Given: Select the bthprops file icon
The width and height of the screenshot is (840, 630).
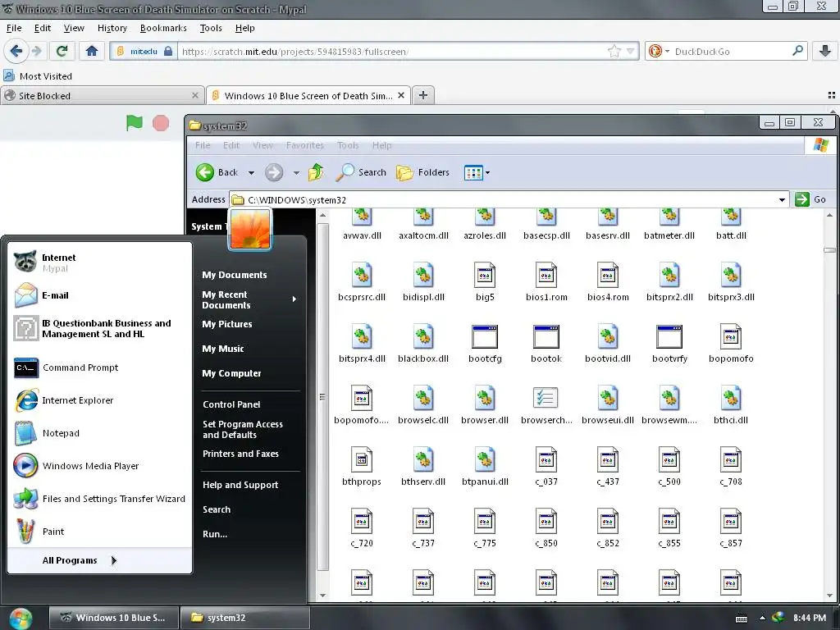Looking at the screenshot, I should click(x=362, y=459).
